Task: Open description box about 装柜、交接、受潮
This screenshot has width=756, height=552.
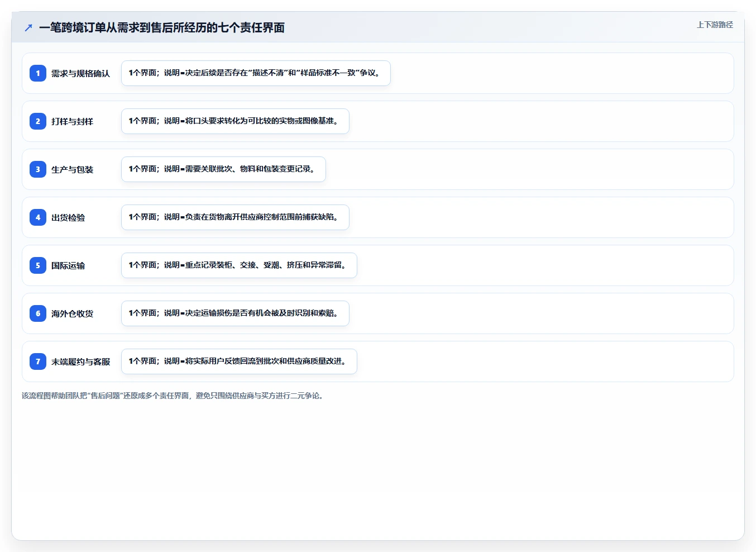Action: 239,265
